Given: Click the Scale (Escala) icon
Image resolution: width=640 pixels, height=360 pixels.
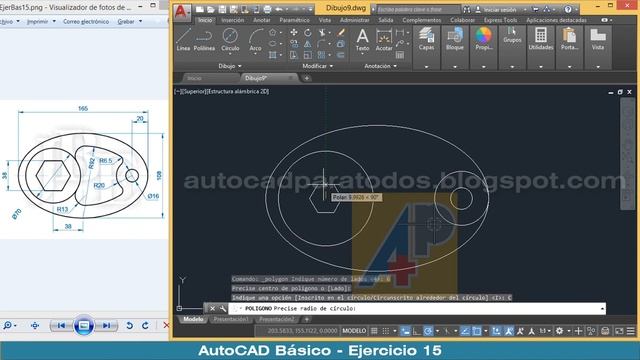Looking at the screenshot, I should [x=308, y=55].
